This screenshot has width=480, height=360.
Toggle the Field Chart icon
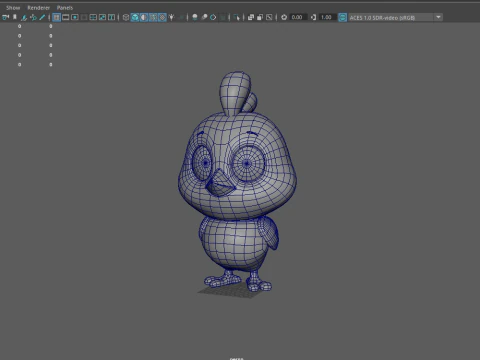(x=93, y=17)
